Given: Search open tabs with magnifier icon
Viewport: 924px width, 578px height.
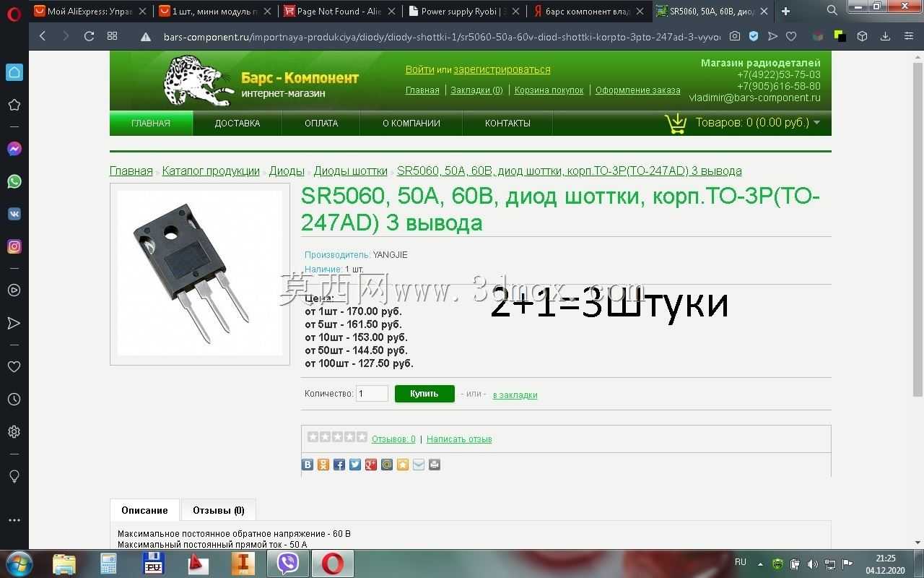Looking at the screenshot, I should [x=832, y=10].
